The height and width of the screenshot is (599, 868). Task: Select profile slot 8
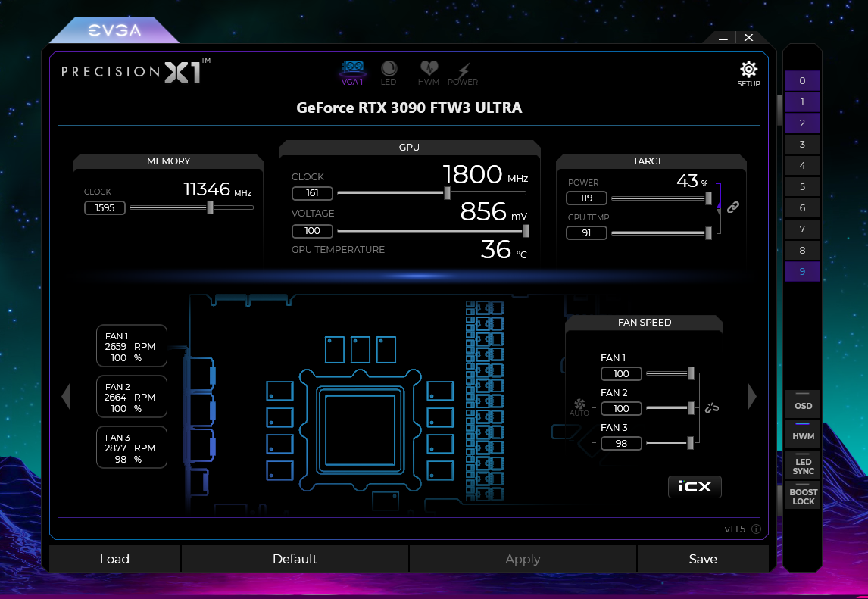(802, 250)
